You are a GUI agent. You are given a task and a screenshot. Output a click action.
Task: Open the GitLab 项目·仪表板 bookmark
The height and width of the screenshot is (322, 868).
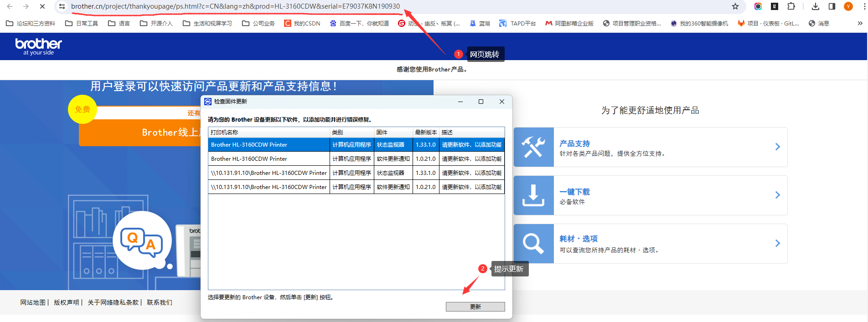click(768, 23)
